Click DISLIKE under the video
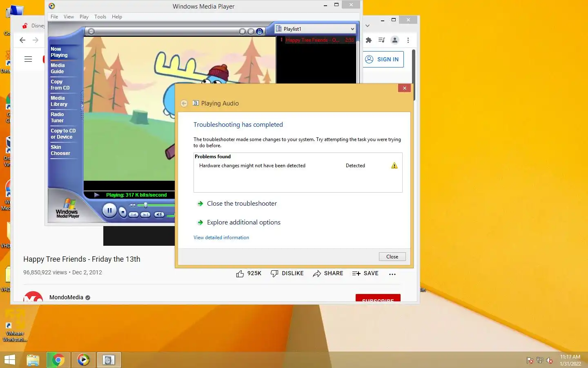This screenshot has height=368, width=588. (287, 274)
